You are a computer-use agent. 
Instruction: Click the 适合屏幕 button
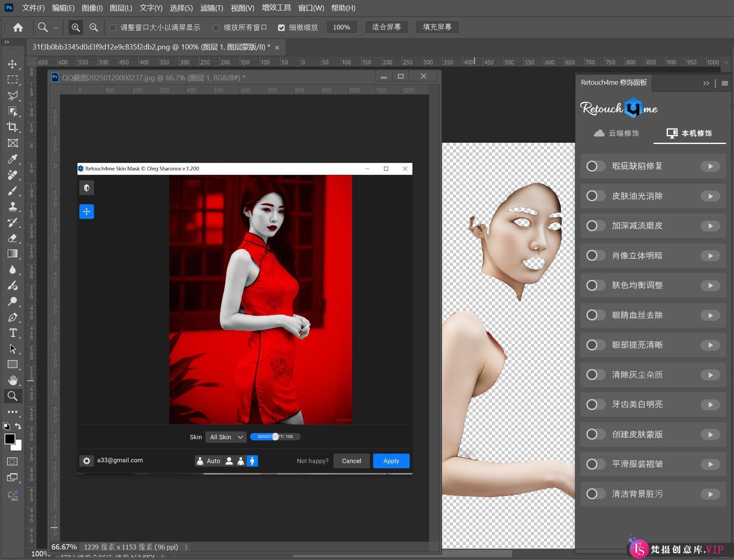tap(386, 27)
